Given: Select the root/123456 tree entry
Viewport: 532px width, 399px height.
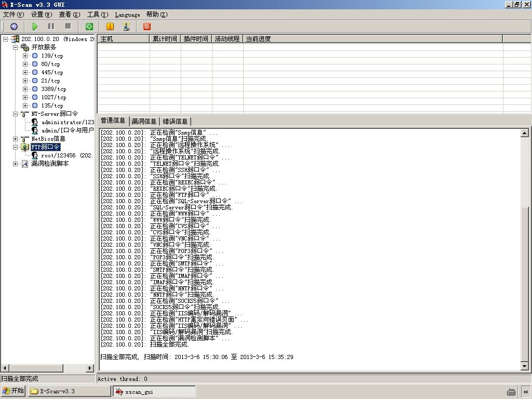Looking at the screenshot, I should click(66, 155).
